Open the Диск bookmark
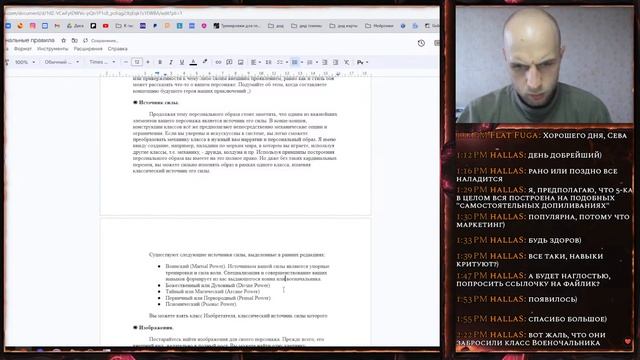640x360 pixels. (x=75, y=26)
